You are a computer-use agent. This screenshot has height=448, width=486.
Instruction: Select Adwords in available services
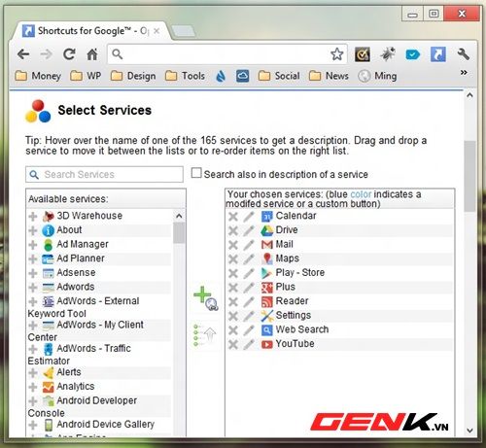[76, 287]
